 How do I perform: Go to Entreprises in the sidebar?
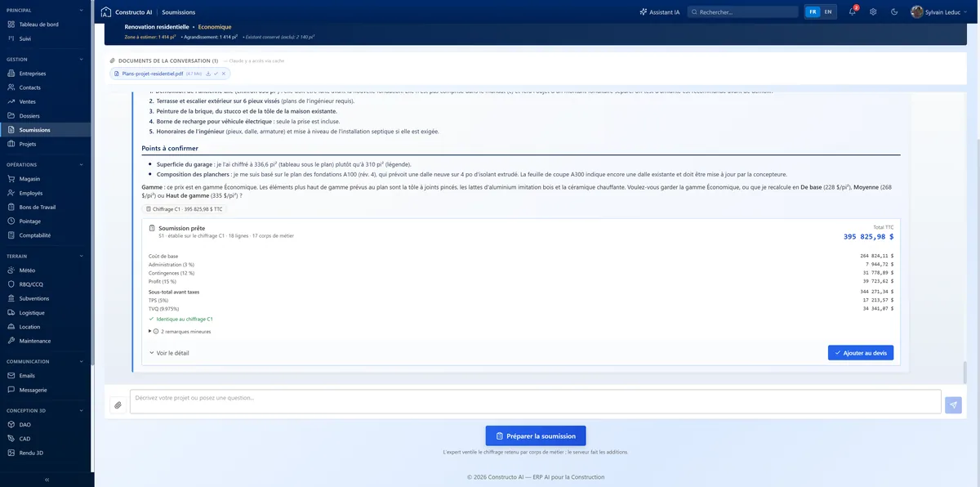(x=46, y=74)
